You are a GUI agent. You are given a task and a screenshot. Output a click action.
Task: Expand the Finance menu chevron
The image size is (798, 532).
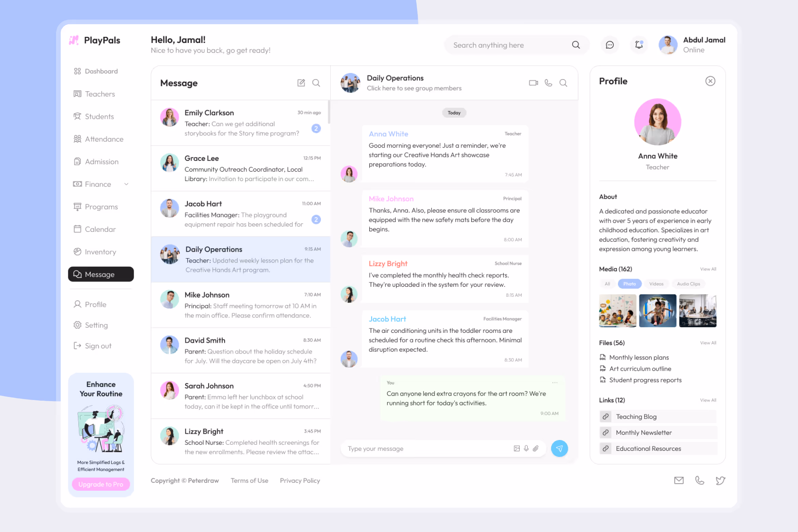click(x=127, y=184)
